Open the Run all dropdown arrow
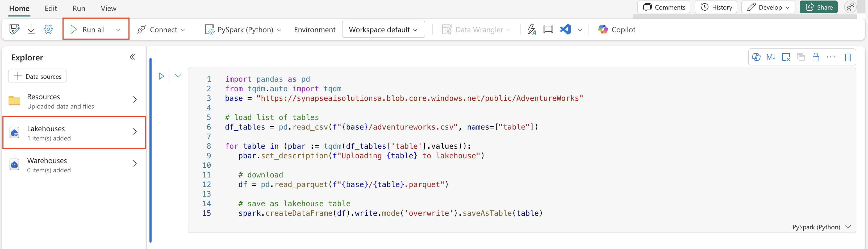The image size is (868, 249). 118,30
